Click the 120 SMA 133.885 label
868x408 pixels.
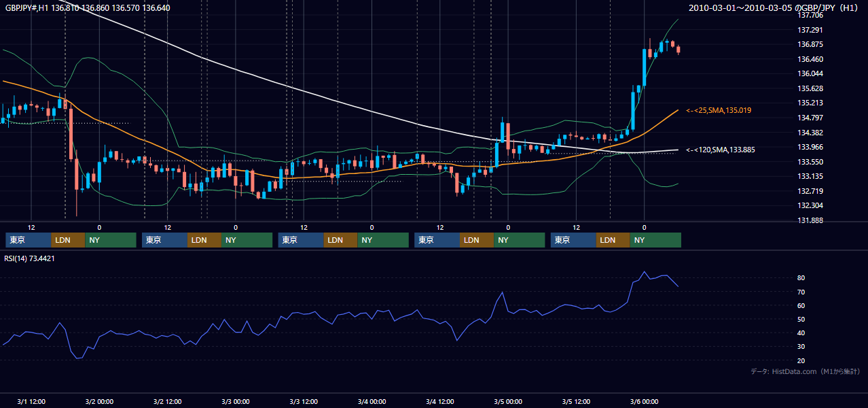[721, 150]
